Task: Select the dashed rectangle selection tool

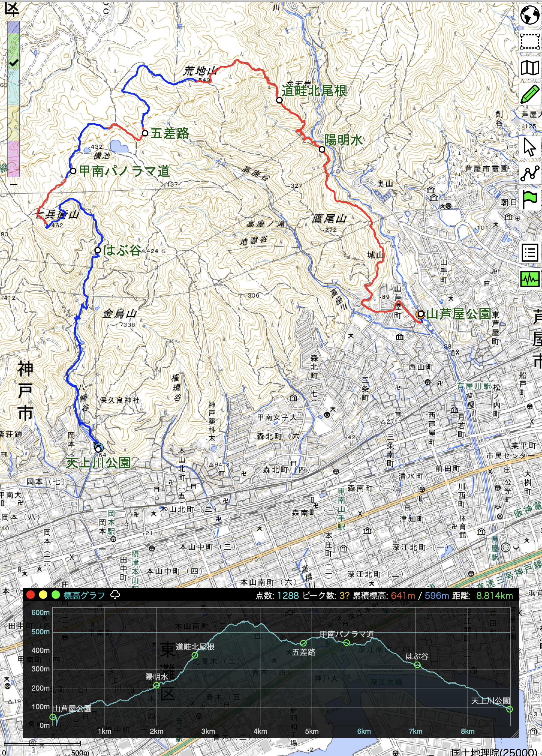Action: (x=530, y=41)
